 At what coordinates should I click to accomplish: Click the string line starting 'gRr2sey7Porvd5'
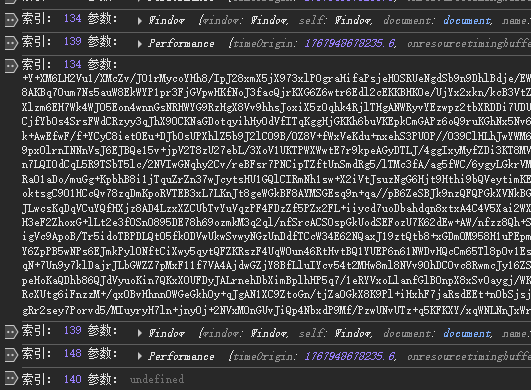(x=276, y=310)
